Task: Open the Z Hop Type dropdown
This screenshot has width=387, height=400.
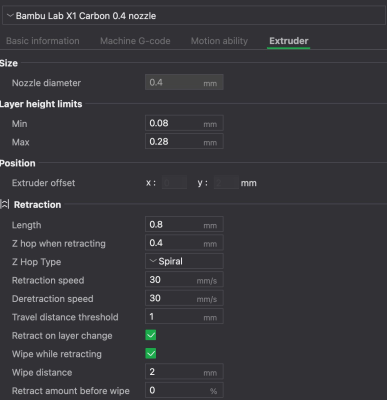Action: coord(184,261)
